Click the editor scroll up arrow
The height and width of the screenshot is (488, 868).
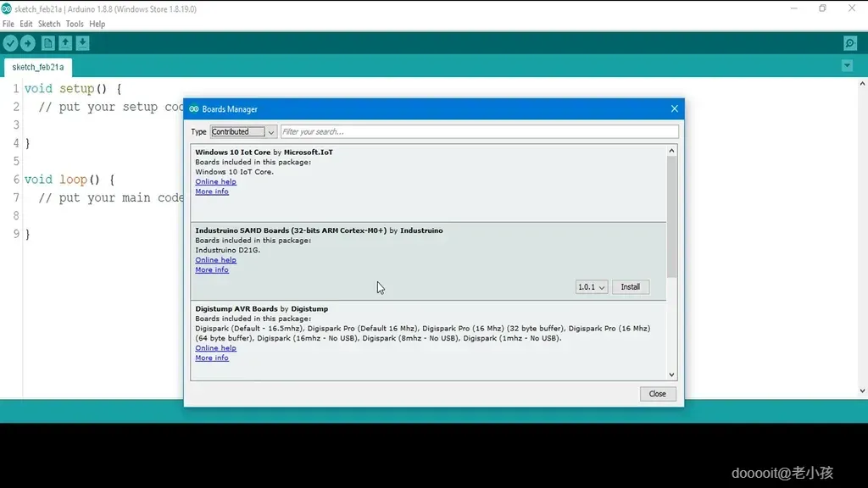tap(862, 84)
